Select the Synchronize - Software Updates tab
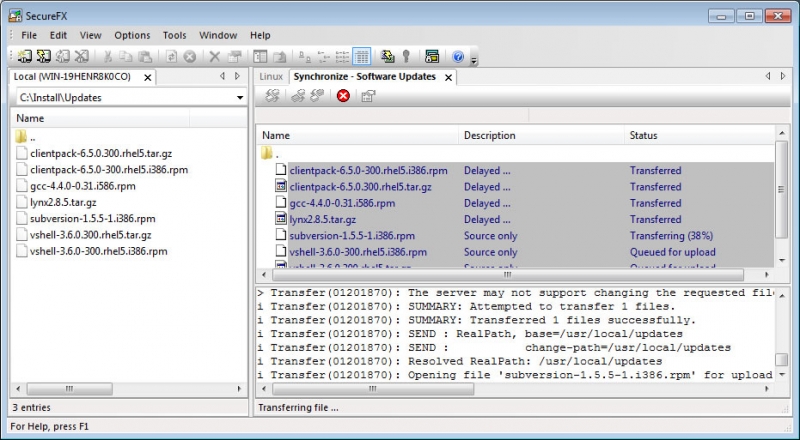 pyautogui.click(x=364, y=77)
